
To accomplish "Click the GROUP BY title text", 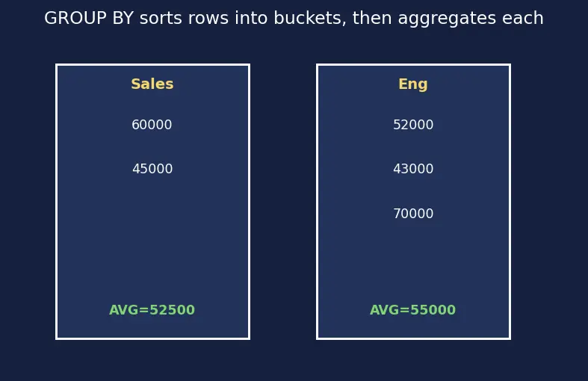I will click(89, 18).
